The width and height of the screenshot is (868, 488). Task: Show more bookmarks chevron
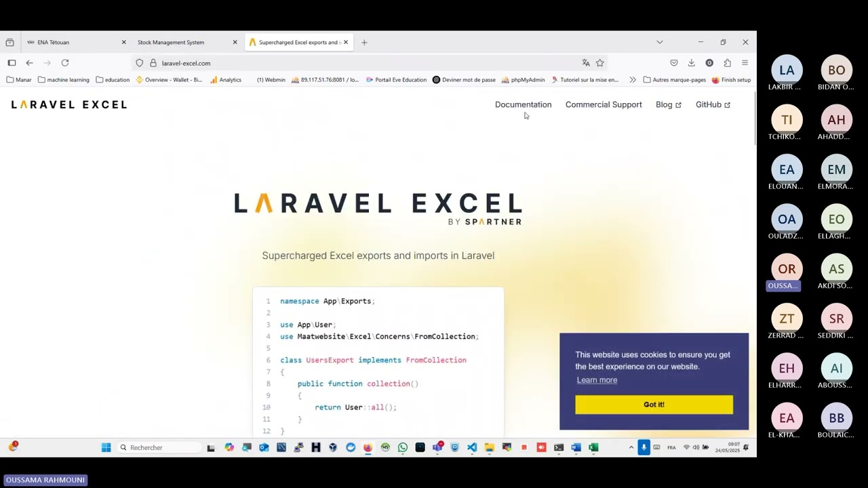pyautogui.click(x=633, y=80)
